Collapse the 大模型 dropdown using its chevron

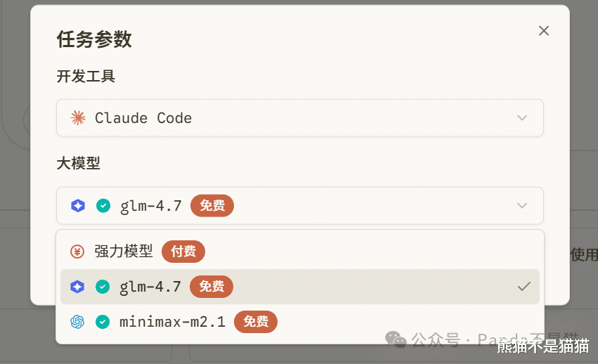click(x=521, y=206)
